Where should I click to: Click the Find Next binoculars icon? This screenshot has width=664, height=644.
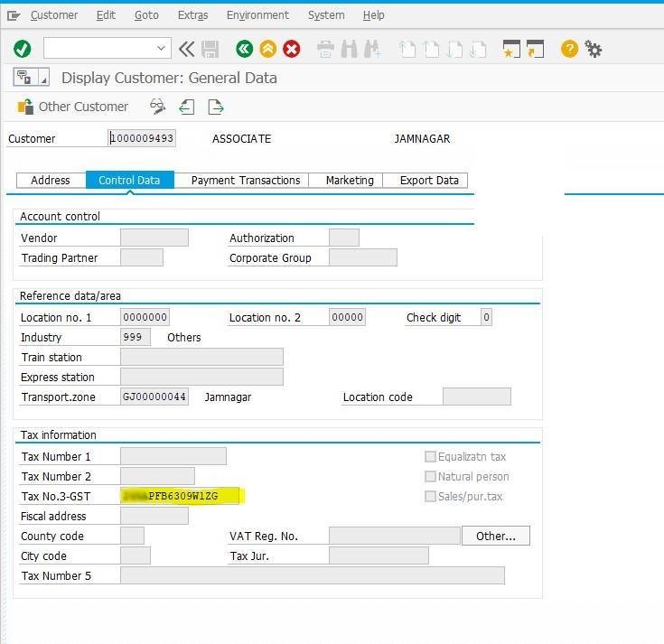372,49
